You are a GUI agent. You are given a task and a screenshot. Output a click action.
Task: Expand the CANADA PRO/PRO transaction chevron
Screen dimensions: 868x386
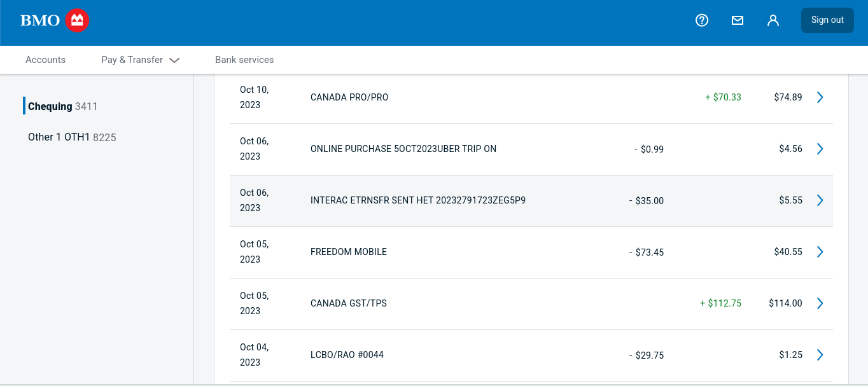pos(820,97)
